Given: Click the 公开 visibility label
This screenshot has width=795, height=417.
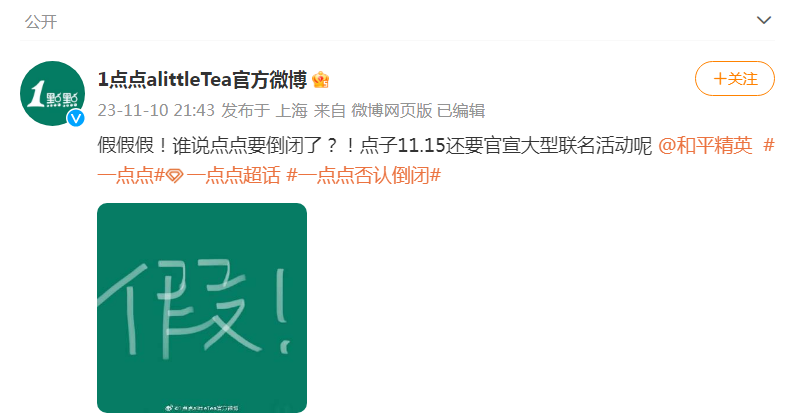Looking at the screenshot, I should (41, 22).
